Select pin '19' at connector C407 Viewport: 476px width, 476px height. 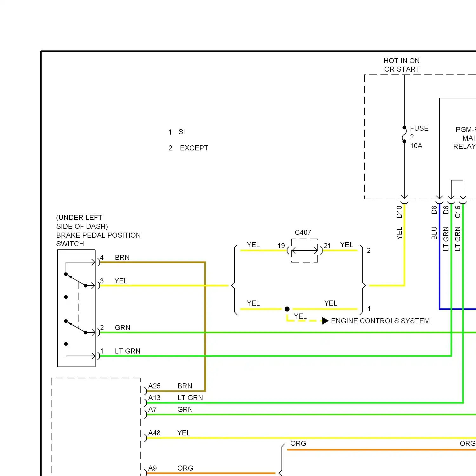(281, 246)
